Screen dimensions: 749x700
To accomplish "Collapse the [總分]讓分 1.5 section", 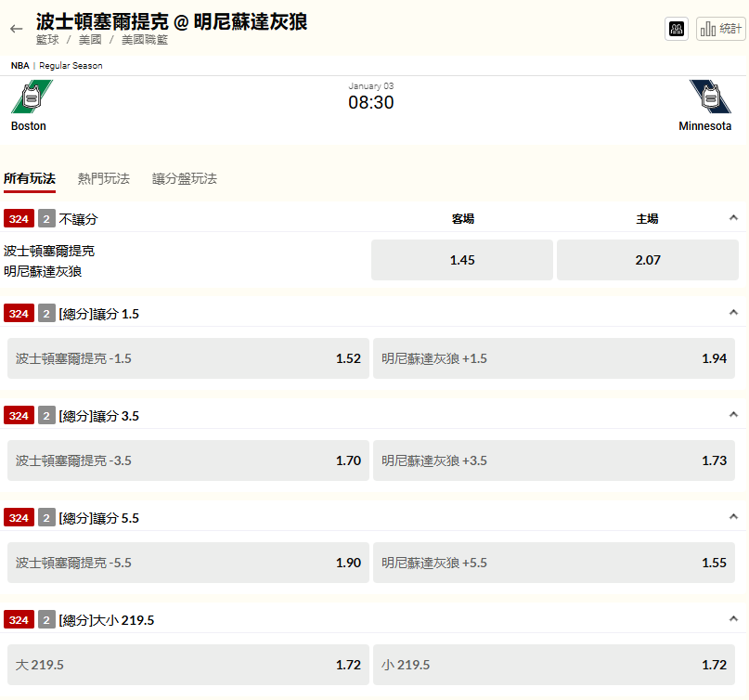I will click(x=733, y=313).
